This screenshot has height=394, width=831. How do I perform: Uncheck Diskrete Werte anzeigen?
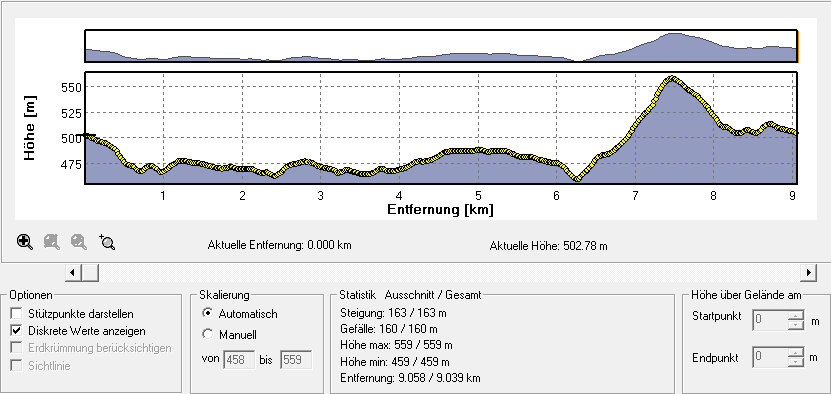click(x=17, y=331)
